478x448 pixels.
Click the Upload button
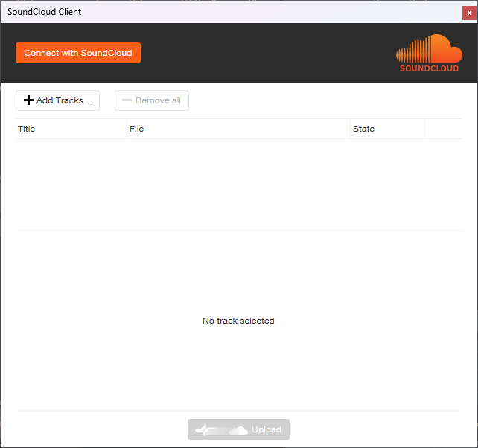[238, 429]
